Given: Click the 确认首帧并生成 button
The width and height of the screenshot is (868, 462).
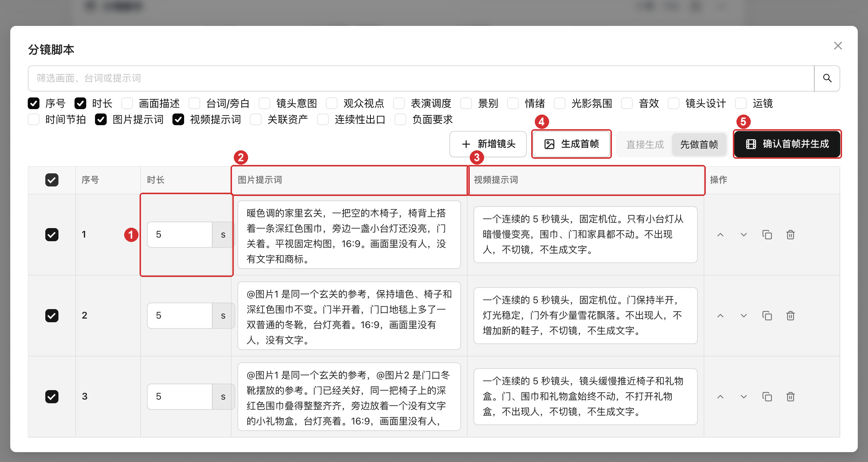Looking at the screenshot, I should pos(787,144).
